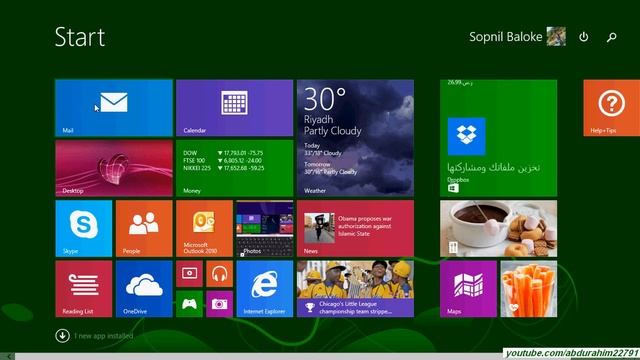Launch Microsoft Outlook 2010 tile
640x360 pixels.
(204, 229)
